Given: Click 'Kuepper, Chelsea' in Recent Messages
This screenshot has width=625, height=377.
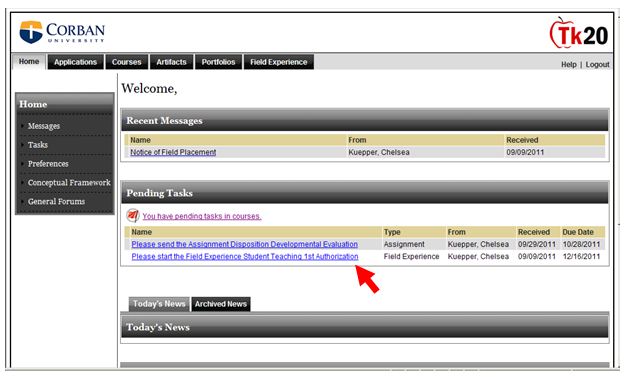Looking at the screenshot, I should click(x=379, y=152).
